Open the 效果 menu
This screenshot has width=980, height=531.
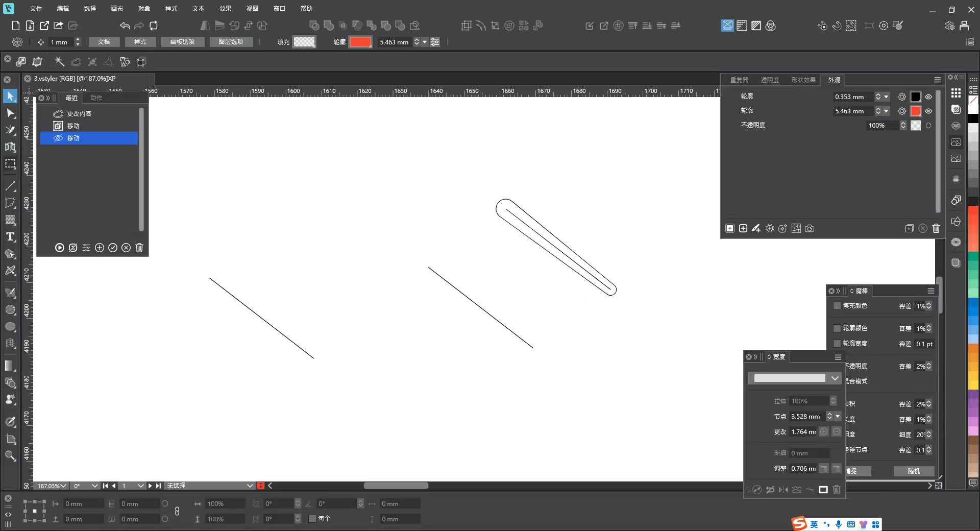(225, 9)
